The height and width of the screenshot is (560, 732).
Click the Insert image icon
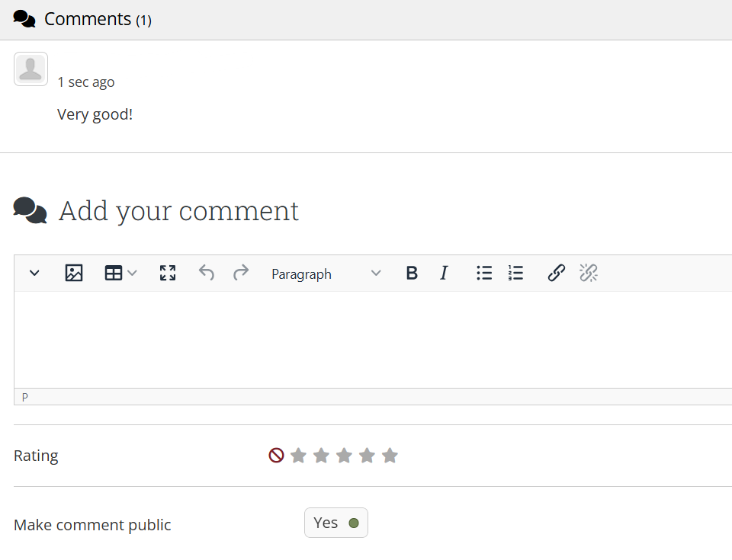pos(74,274)
